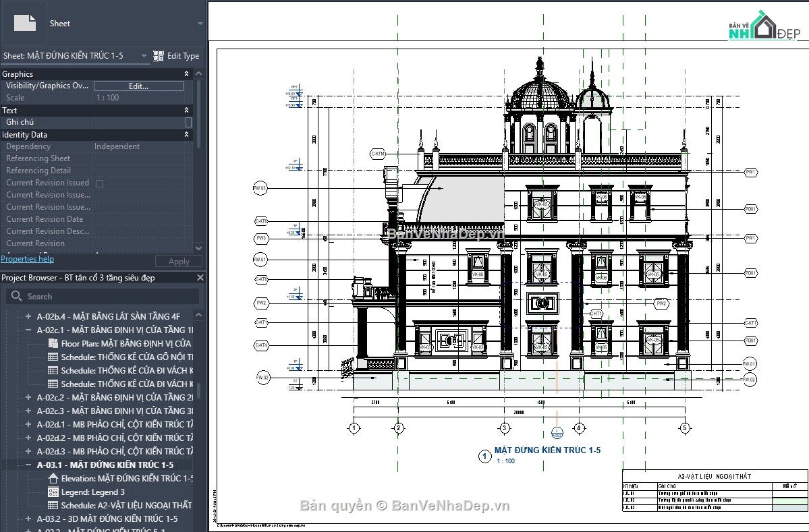
Task: Select the Legend: Legend 3 entry
Action: [93, 492]
